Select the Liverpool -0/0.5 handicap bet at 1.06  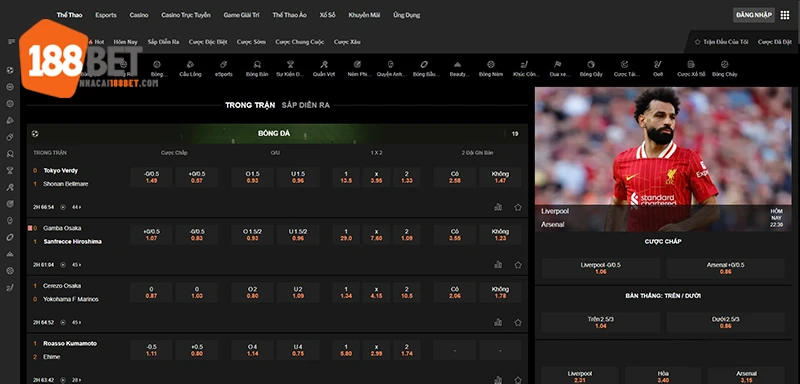pos(601,268)
